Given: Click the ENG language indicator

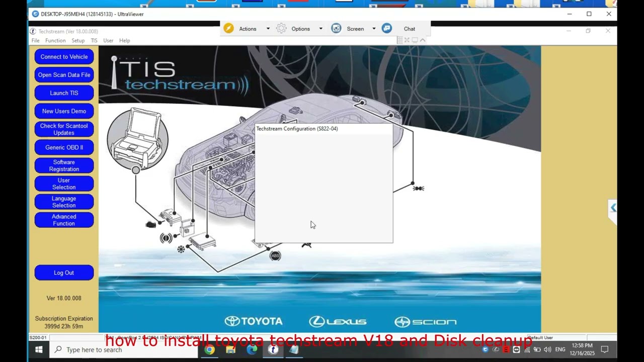Looking at the screenshot, I should [x=560, y=349].
